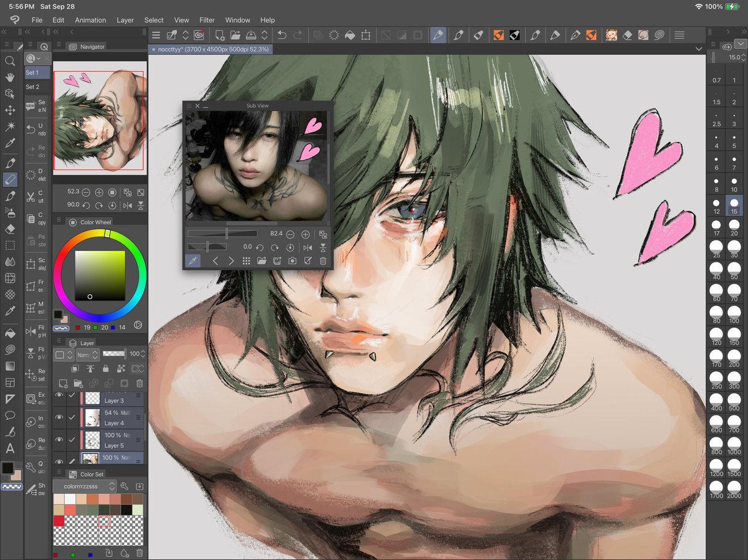Click the Undo arrow in command bar
Image resolution: width=748 pixels, height=560 pixels.
click(282, 36)
